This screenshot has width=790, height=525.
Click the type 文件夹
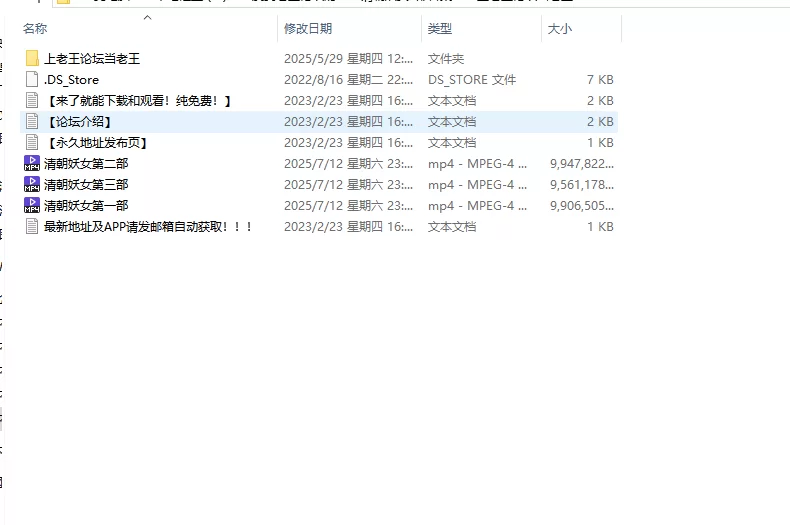tap(446, 59)
